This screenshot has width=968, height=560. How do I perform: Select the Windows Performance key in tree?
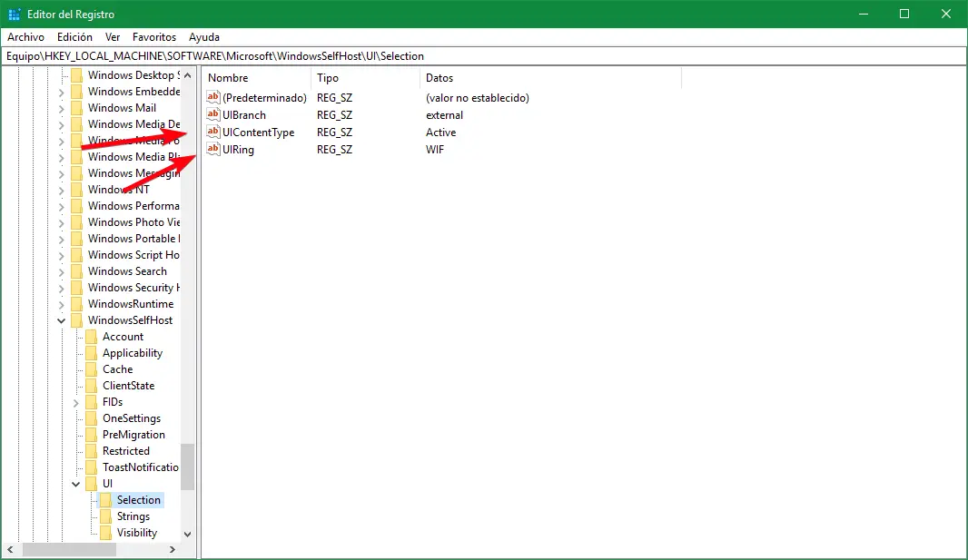coord(133,206)
